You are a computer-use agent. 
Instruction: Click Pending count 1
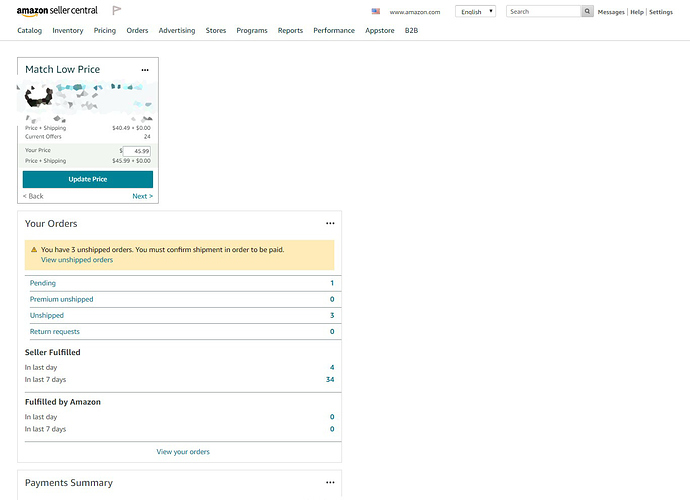[332, 283]
